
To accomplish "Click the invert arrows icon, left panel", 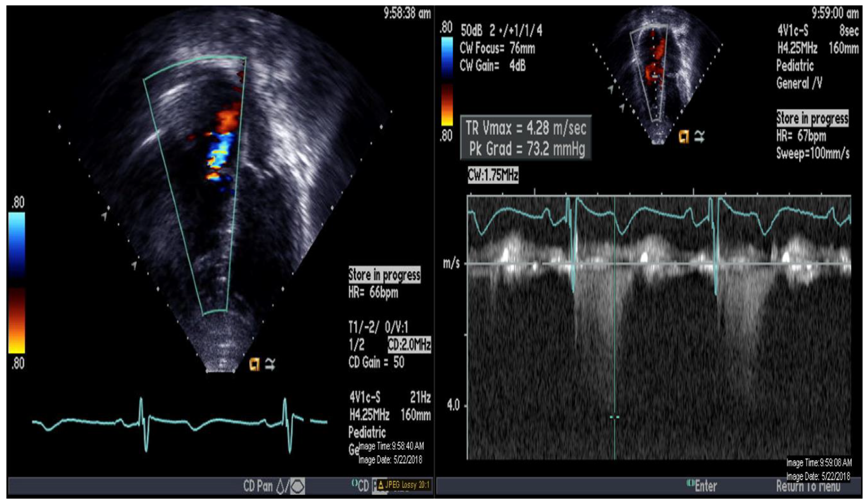I will (270, 364).
